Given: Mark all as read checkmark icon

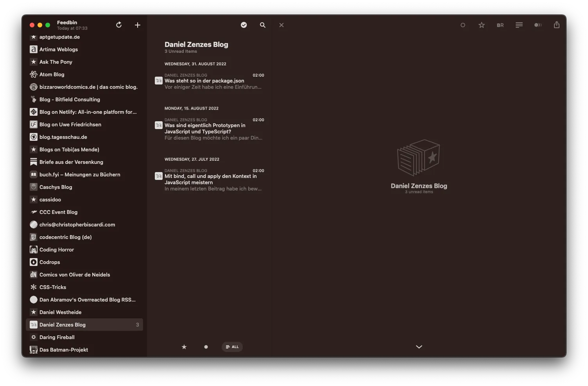Looking at the screenshot, I should pos(244,25).
